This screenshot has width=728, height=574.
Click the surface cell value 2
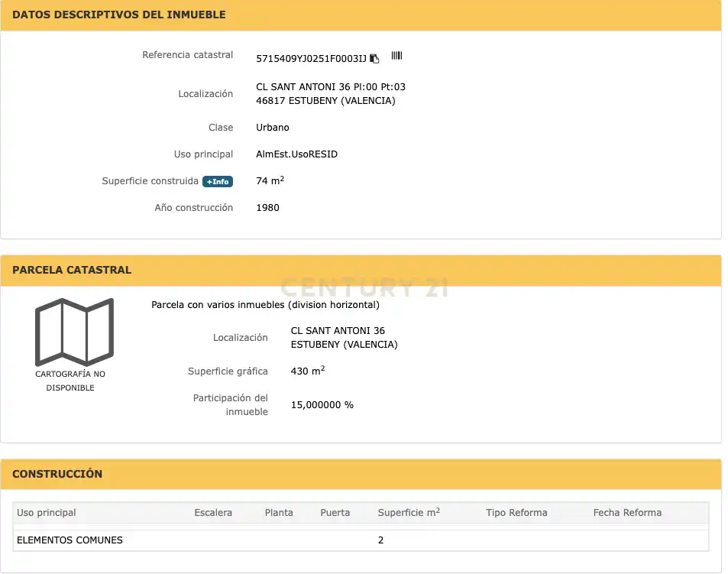(380, 540)
